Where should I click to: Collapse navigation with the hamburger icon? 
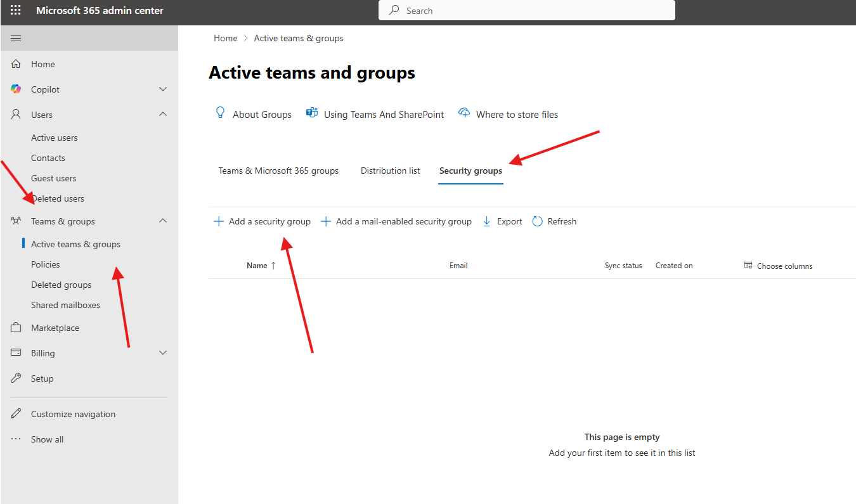click(x=16, y=39)
